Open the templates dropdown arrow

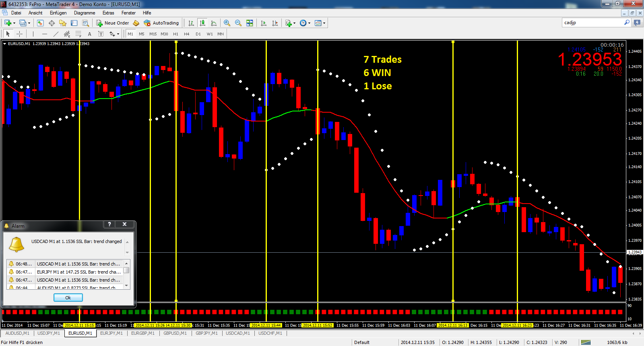point(324,23)
